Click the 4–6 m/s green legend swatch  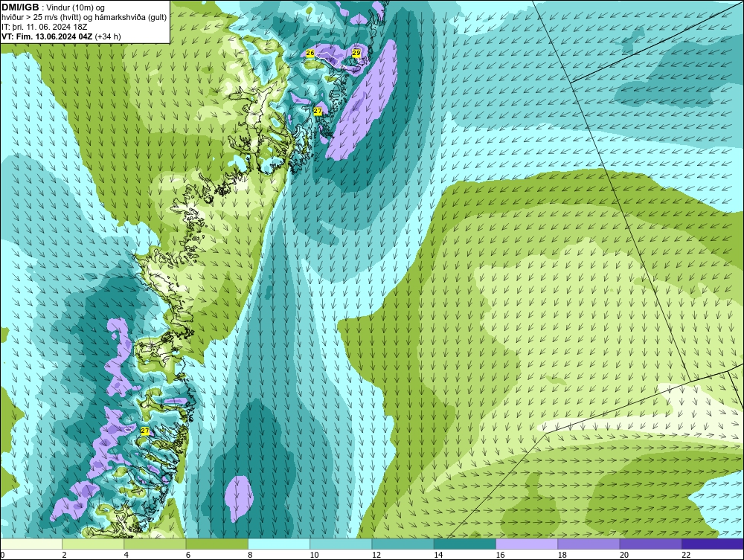[x=155, y=544]
